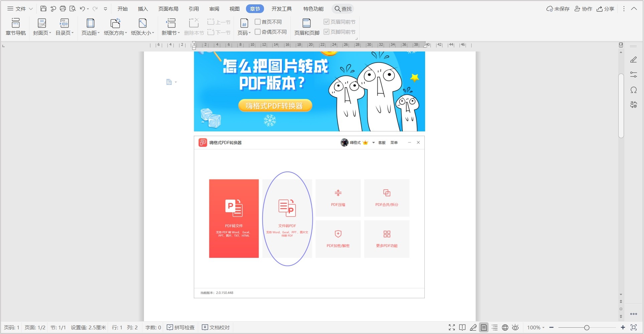This screenshot has height=334, width=644.
Task: Toggle 拼写检查 spell check
Action: pyautogui.click(x=180, y=327)
